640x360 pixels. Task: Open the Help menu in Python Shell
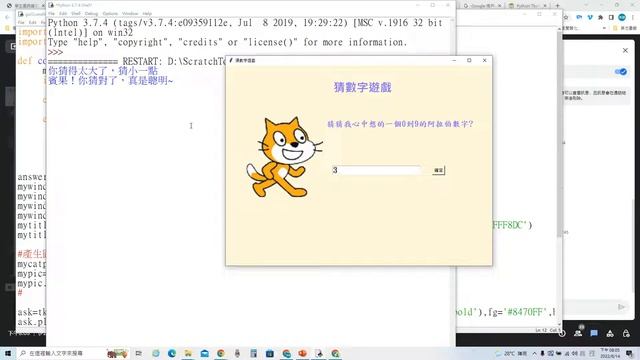(x=147, y=13)
